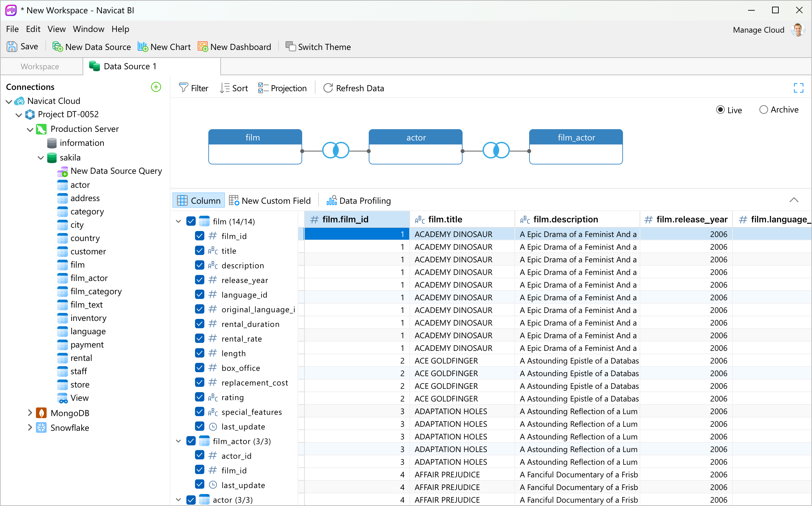
Task: Collapse the sakila database tree
Action: point(41,157)
